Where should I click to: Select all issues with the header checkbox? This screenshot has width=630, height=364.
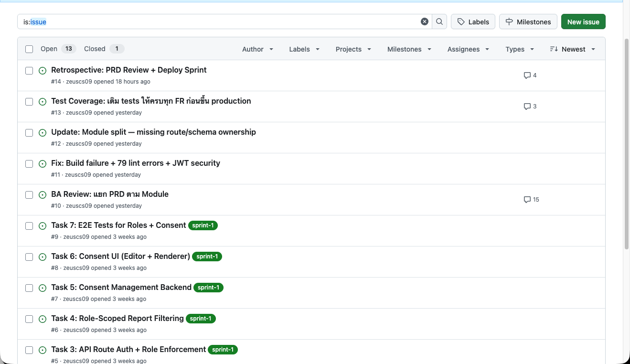(29, 49)
